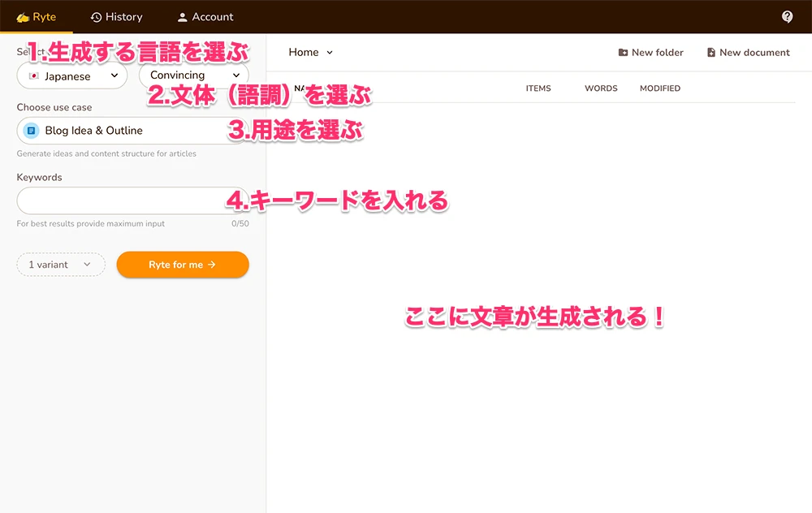Click the Choose use case label
Screen dimensions: 812x513
click(x=54, y=107)
